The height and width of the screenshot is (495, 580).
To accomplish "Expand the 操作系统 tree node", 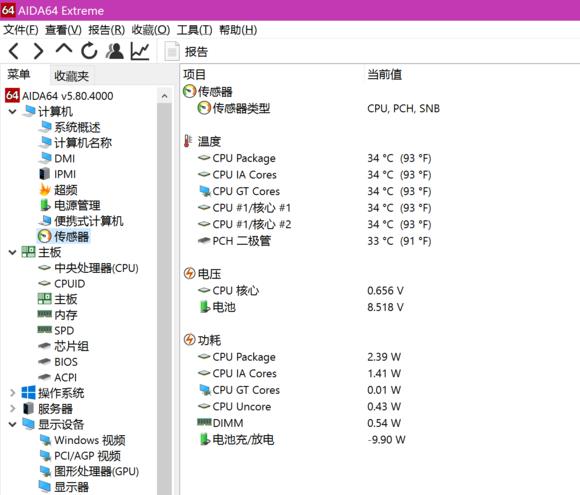I will (x=13, y=393).
